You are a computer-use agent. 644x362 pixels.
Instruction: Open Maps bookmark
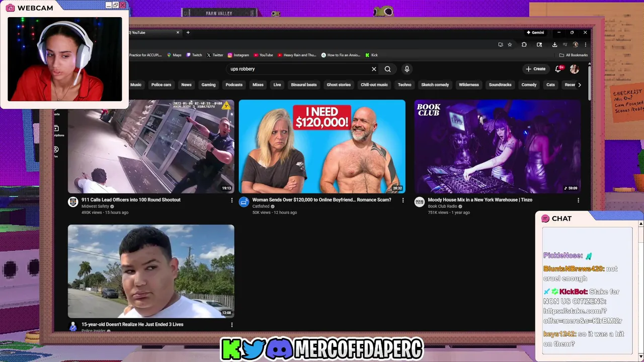tap(174, 55)
